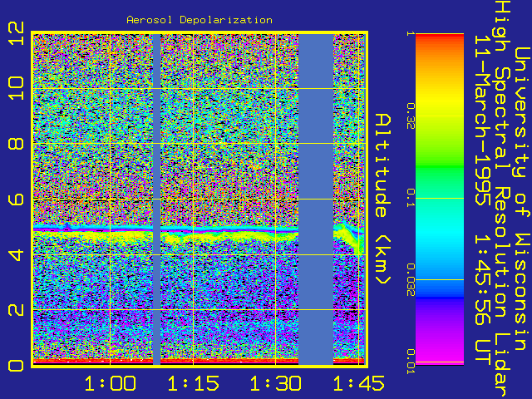Image resolution: width=532 pixels, height=399 pixels.
Task: Click the altitude axis value 12
Action: [x=17, y=33]
